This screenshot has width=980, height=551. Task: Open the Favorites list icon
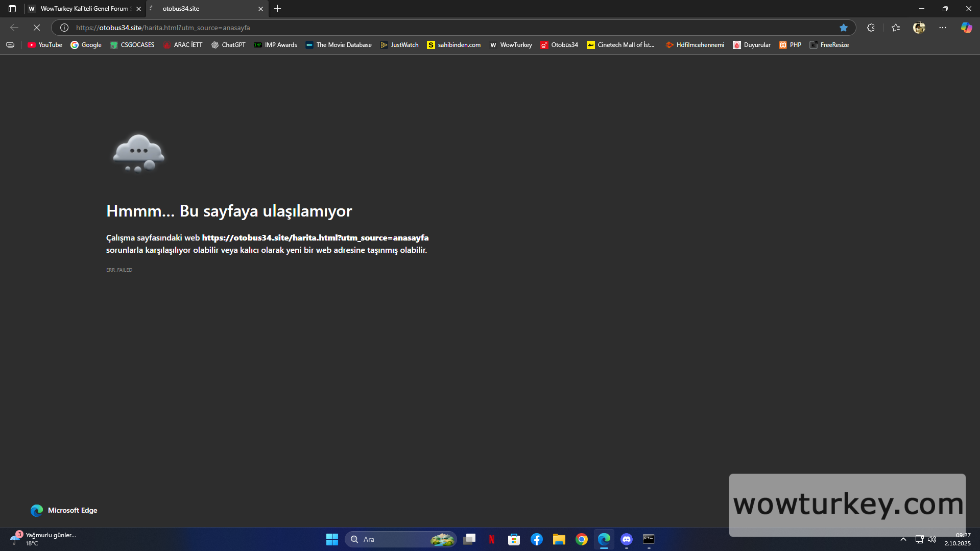[896, 28]
